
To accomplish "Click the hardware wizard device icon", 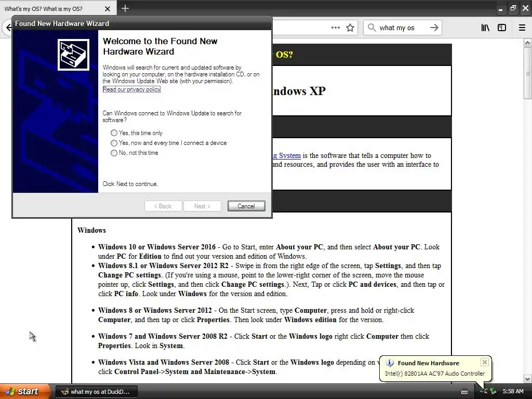I will (x=73, y=55).
